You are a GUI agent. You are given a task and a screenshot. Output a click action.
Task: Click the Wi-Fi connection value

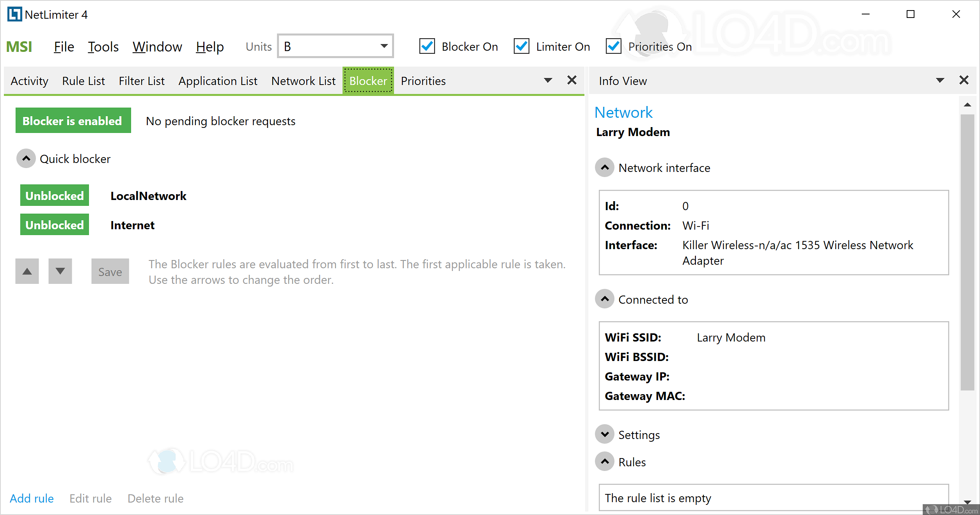tap(696, 225)
